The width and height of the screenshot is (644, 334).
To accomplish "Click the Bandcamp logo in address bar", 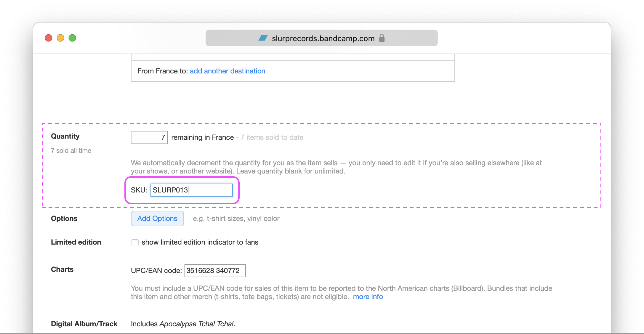I will [263, 38].
